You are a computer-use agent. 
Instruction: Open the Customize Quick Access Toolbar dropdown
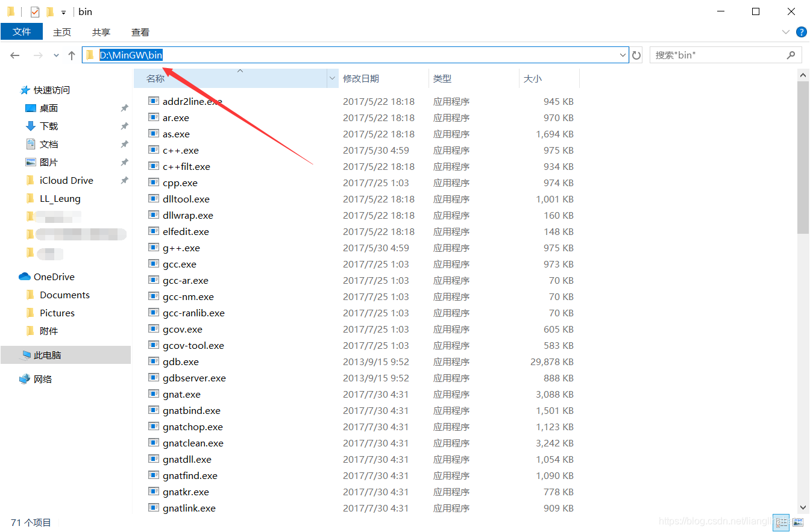[63, 12]
